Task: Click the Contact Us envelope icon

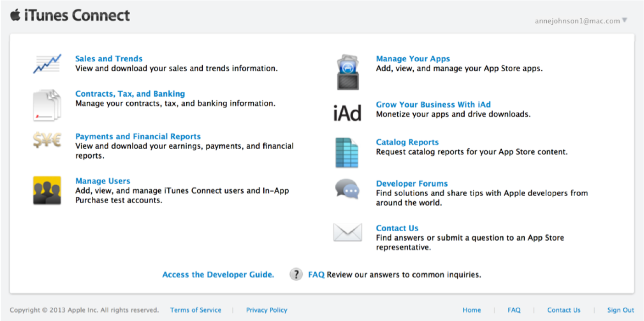Action: 348,232
